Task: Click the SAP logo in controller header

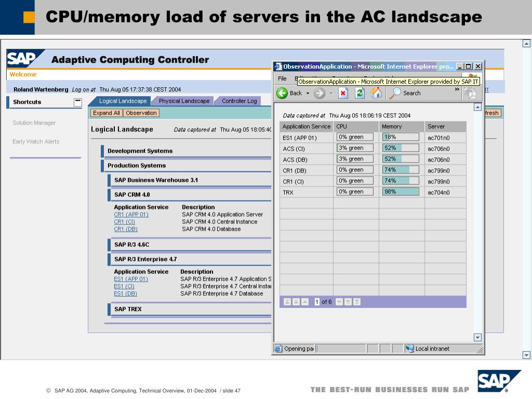Action: (x=25, y=58)
